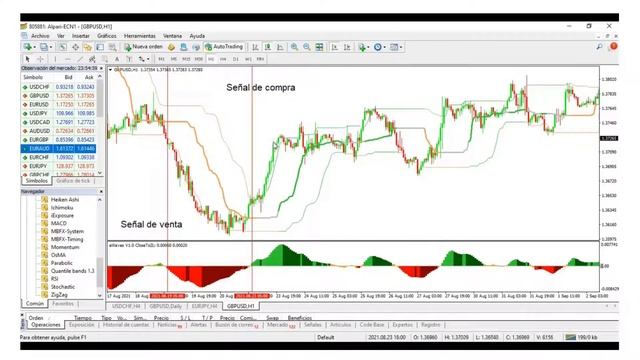Select the text A drawing tool
The height and width of the screenshot is (360, 640).
point(117,59)
